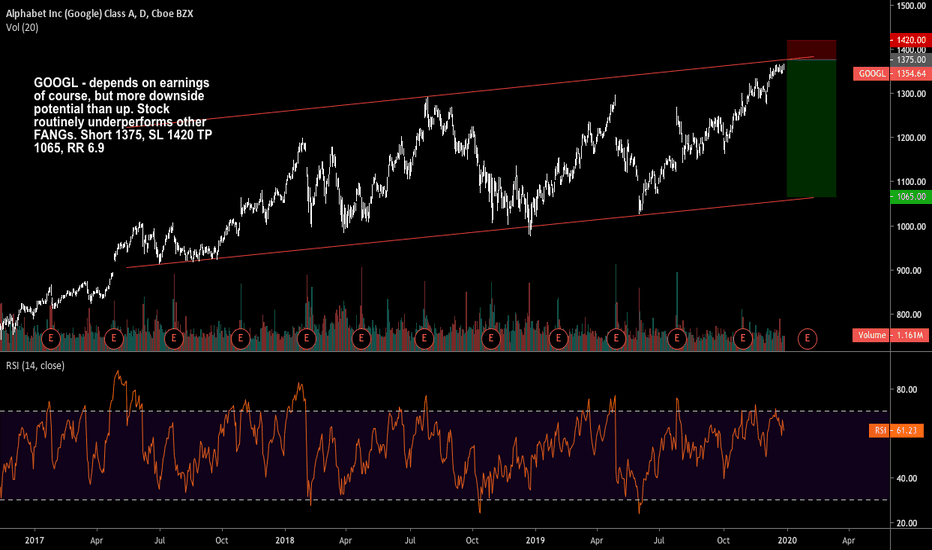Select the red stop-loss zone of short position
Image resolution: width=932 pixels, height=550 pixels.
[811, 50]
